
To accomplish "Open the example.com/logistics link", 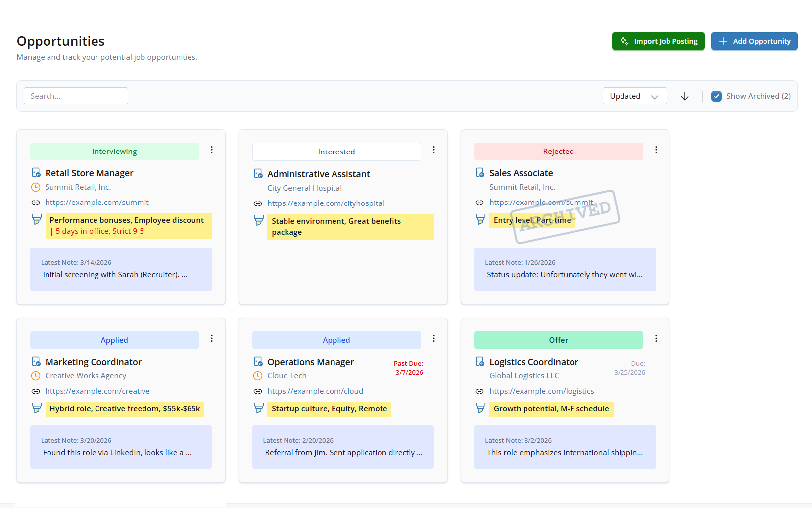I will 541,391.
